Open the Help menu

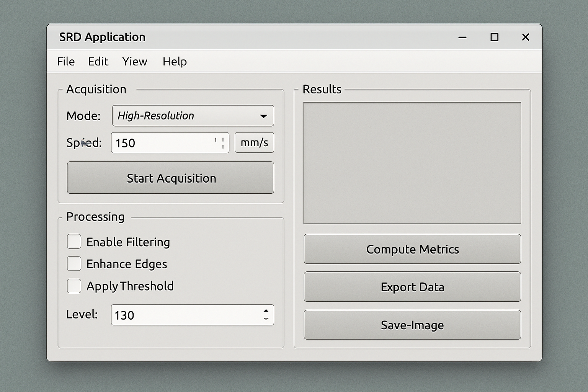(x=175, y=61)
